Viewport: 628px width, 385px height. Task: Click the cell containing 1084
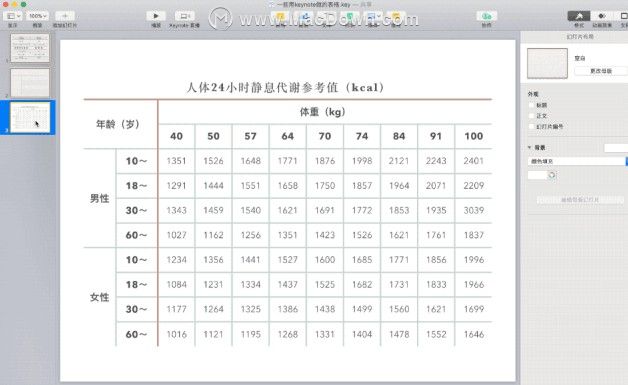[177, 285]
